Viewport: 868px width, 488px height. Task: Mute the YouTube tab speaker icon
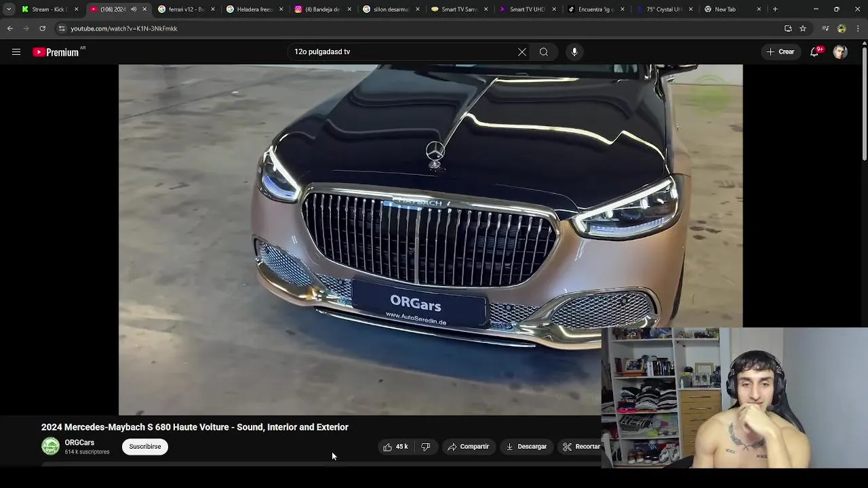click(134, 9)
